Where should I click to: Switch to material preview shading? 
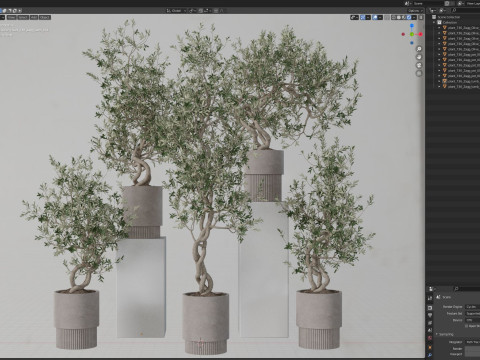(x=403, y=17)
